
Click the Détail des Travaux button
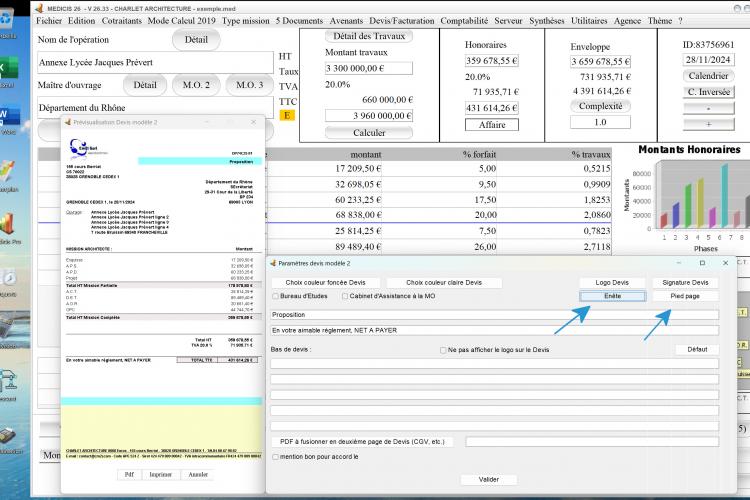pyautogui.click(x=369, y=36)
